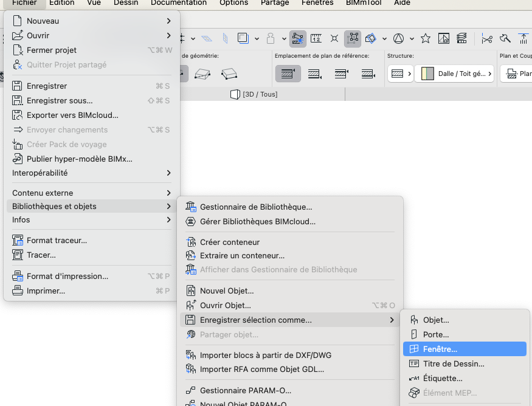Click the Nouvel Objet icon
The image size is (532, 406).
click(191, 291)
